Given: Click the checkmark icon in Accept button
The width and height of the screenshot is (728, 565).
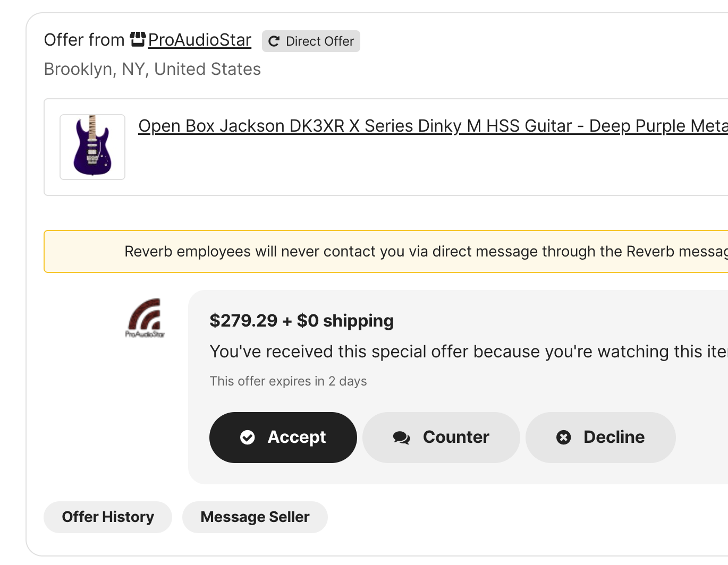Looking at the screenshot, I should (248, 437).
